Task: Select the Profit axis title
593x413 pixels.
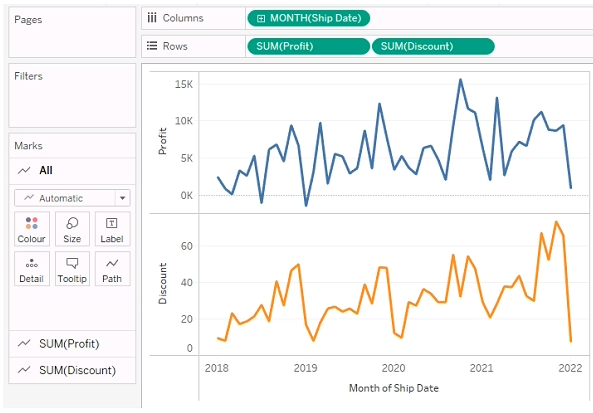Action: tap(162, 141)
